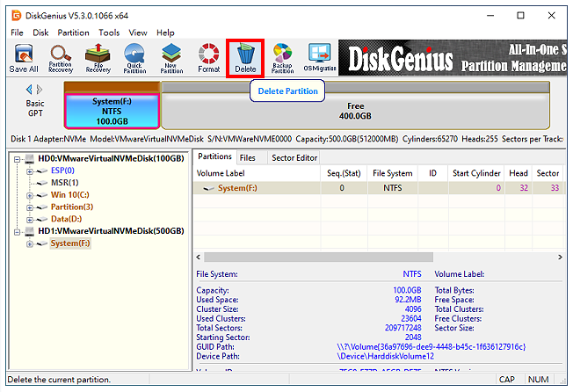Click the Format toolbar icon
This screenshot has height=392, width=573.
tap(208, 59)
